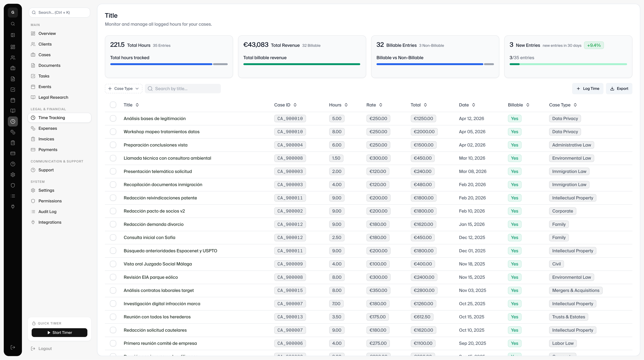Open the events calendar icon in the dark rail

13,100
